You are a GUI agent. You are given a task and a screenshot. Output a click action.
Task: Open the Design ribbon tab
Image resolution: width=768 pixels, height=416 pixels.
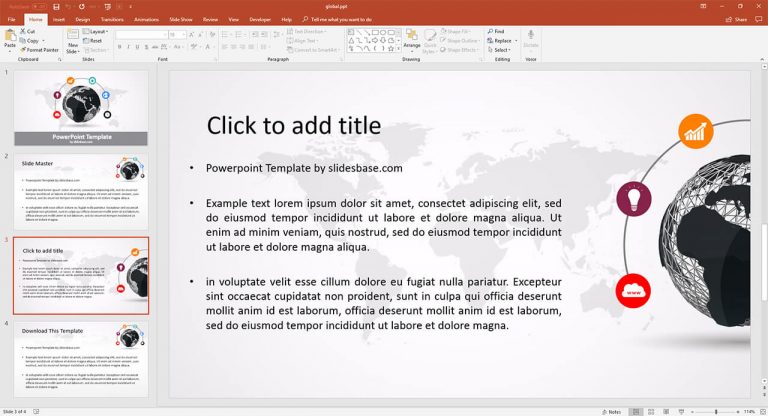(82, 19)
